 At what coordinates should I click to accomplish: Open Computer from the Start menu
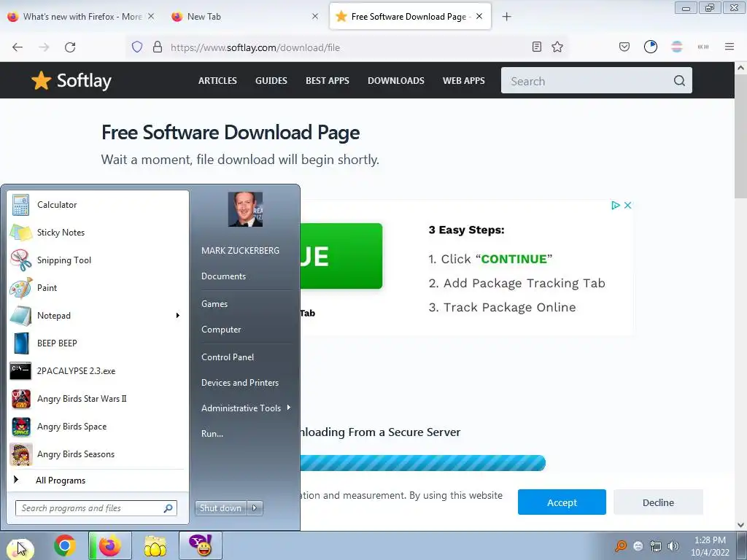pyautogui.click(x=221, y=330)
